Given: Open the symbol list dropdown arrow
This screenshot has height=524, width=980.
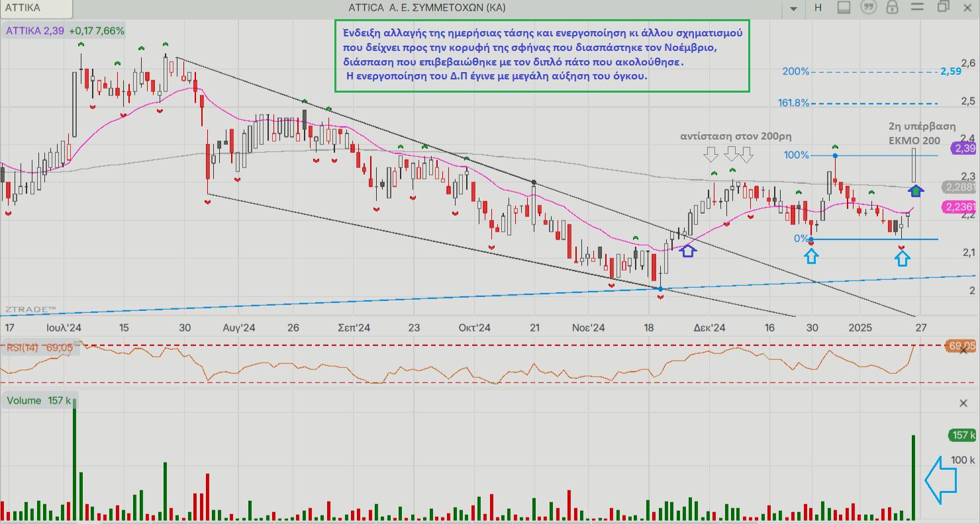Looking at the screenshot, I should click(x=793, y=9).
